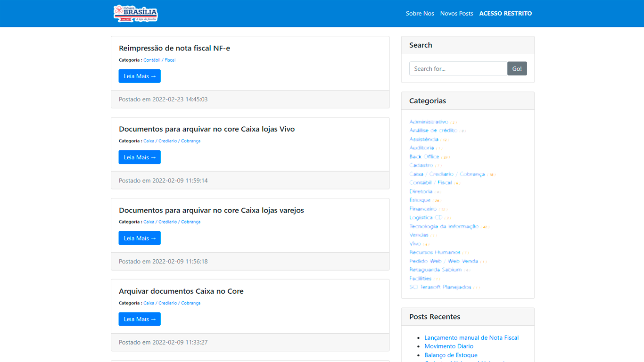Click the Search for... input field
644x362 pixels.
point(458,69)
